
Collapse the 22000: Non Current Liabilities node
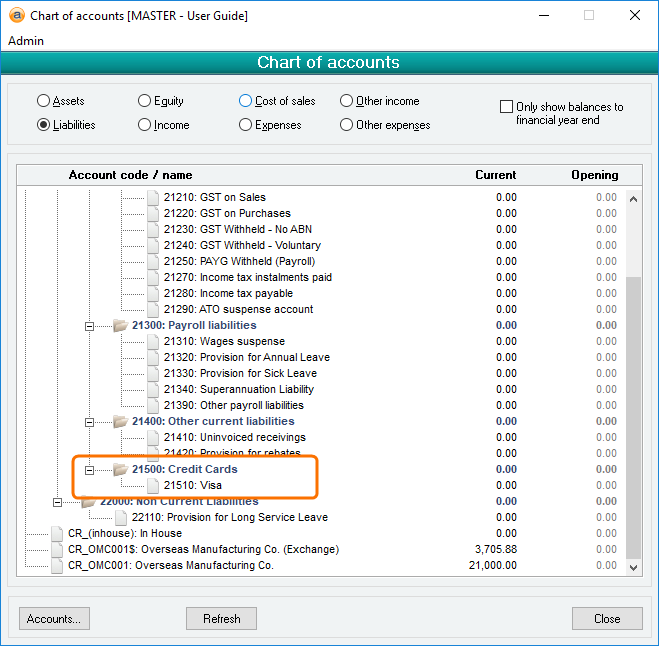coord(57,501)
